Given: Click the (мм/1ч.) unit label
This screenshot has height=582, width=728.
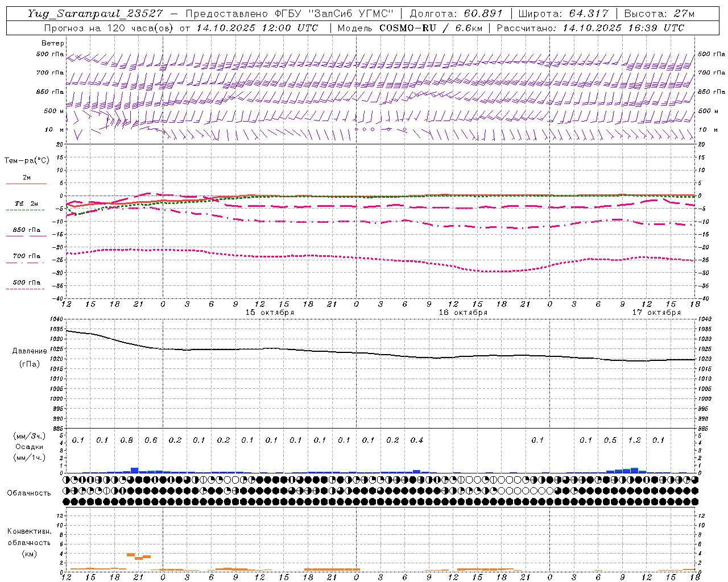Looking at the screenshot, I should point(30,458).
